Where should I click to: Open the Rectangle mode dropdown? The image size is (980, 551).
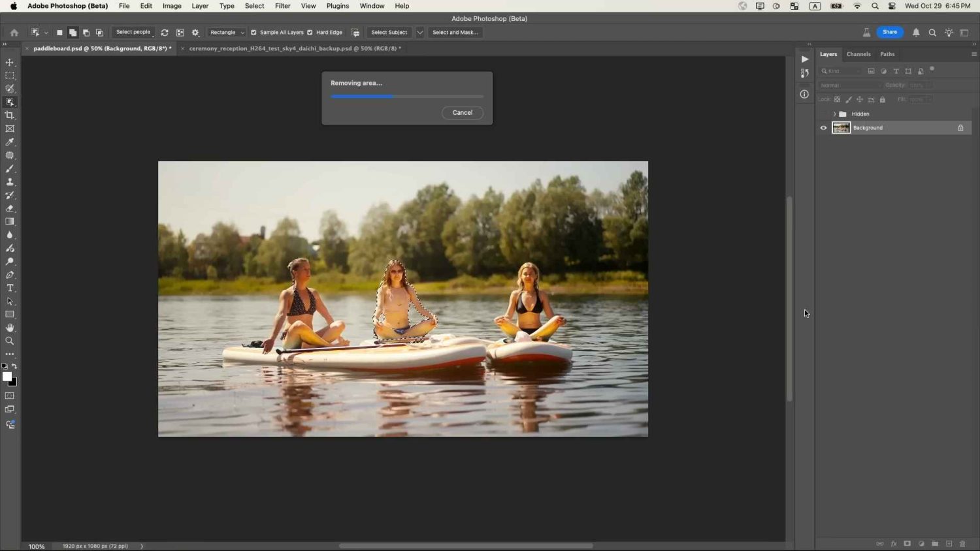(x=227, y=33)
